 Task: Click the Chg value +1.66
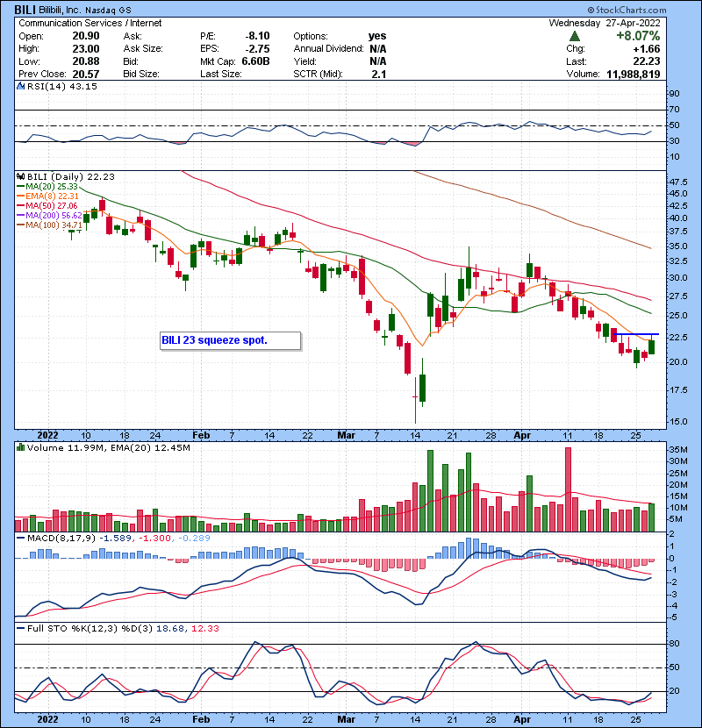(x=646, y=49)
